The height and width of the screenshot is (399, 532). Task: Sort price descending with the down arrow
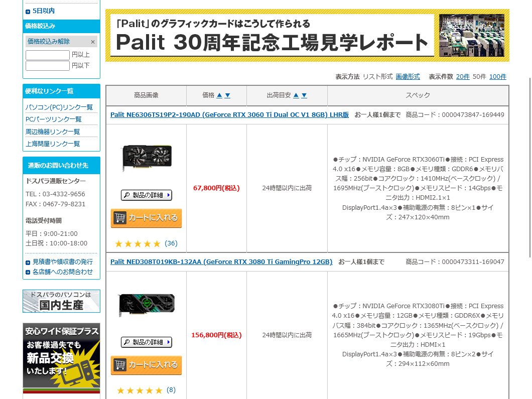228,95
